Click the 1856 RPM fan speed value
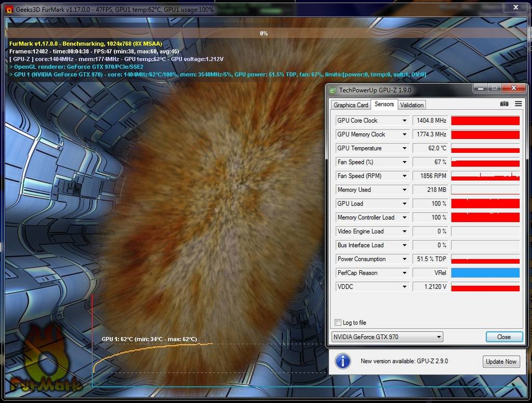 (x=430, y=176)
